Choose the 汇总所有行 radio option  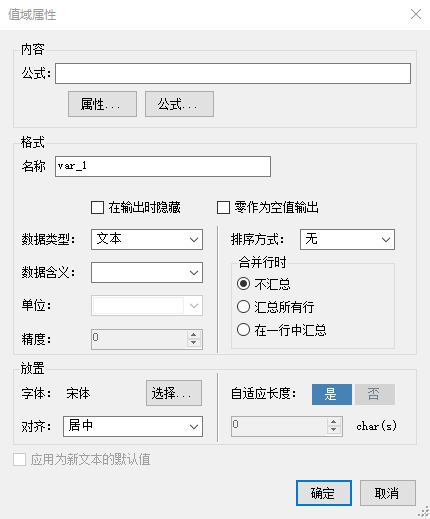pyautogui.click(x=243, y=307)
